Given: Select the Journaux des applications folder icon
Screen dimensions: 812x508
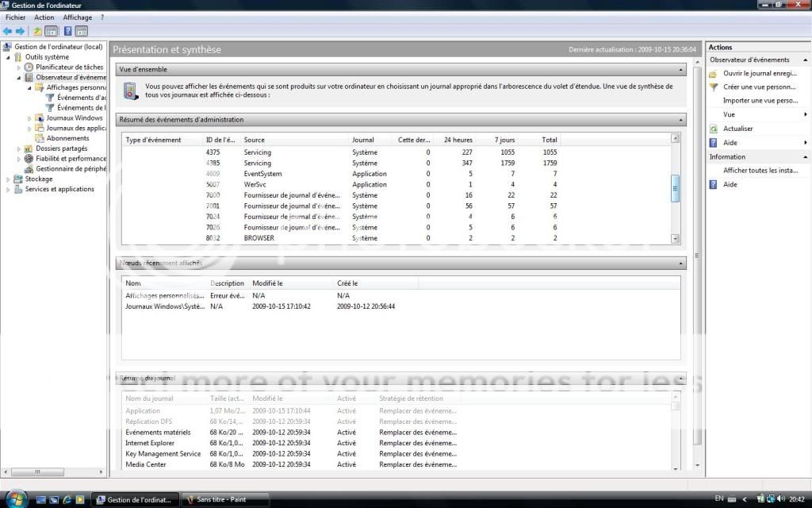Looking at the screenshot, I should tap(40, 128).
